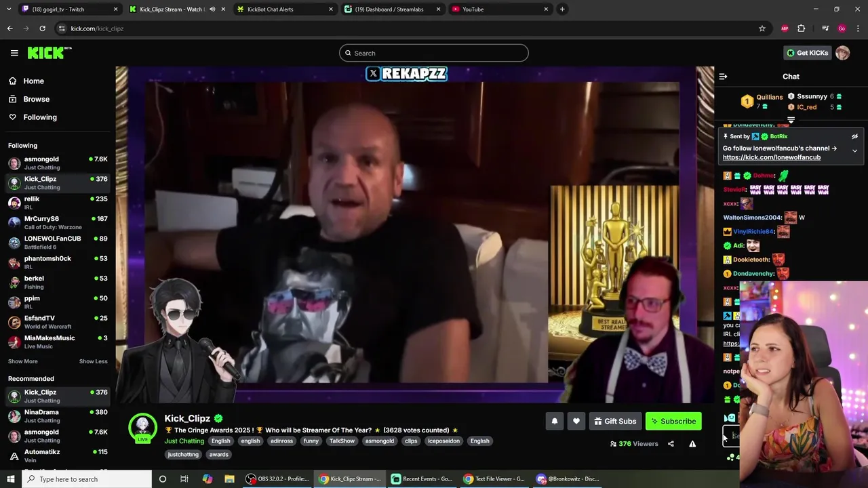This screenshot has width=868, height=488.
Task: Open berkel Fishing channel in sidebar
Action: pyautogui.click(x=58, y=282)
